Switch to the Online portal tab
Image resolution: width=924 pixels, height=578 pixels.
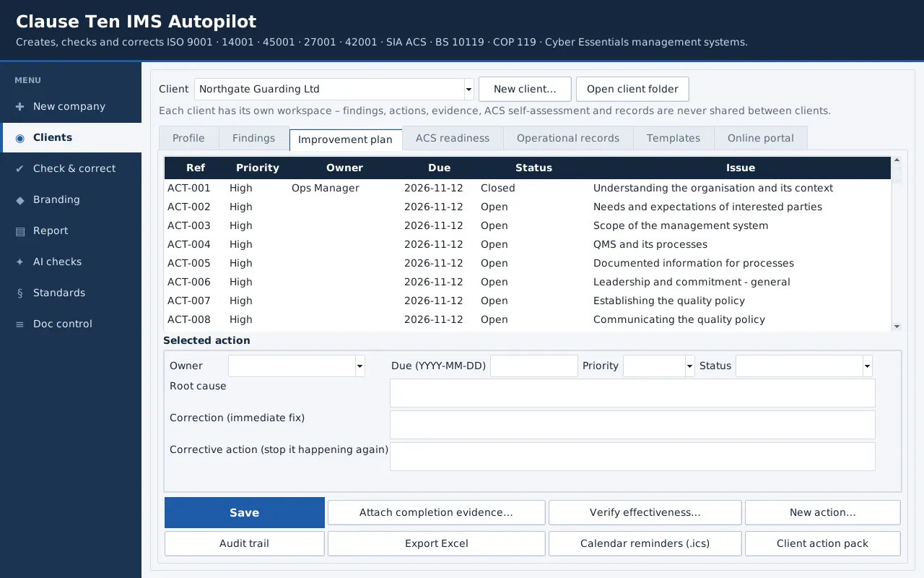pos(761,138)
